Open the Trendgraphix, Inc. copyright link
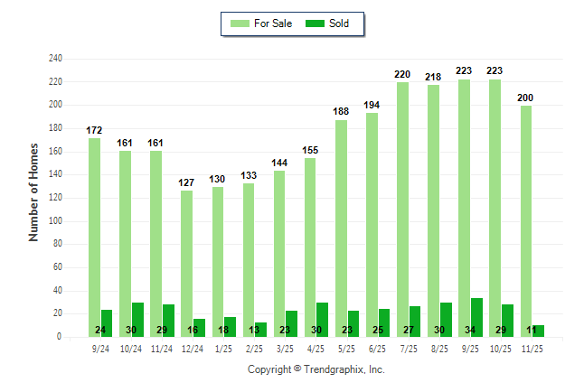Screen dimensions: 584x392 click(316, 369)
